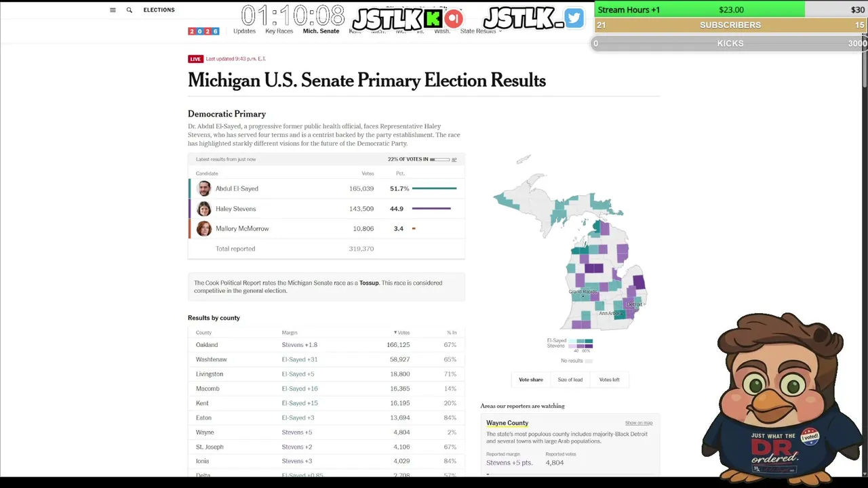The width and height of the screenshot is (868, 488).
Task: Switch map to Size of lead
Action: pos(570,380)
